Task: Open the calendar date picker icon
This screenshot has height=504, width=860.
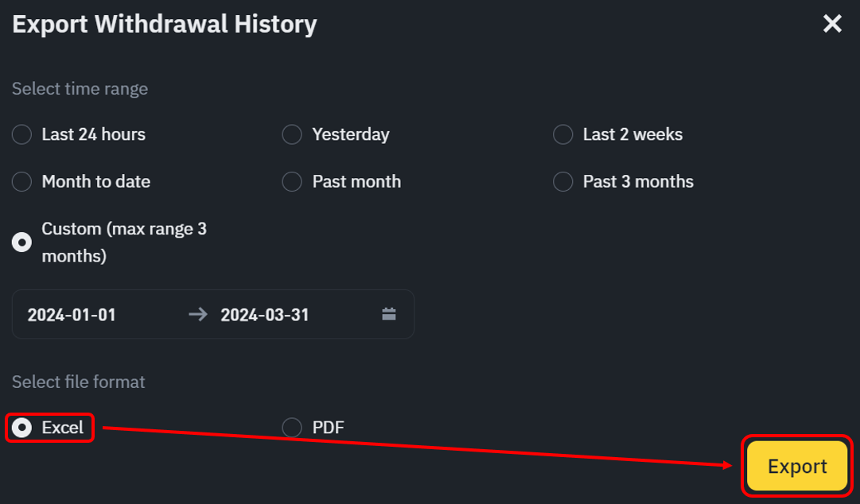Action: tap(389, 314)
